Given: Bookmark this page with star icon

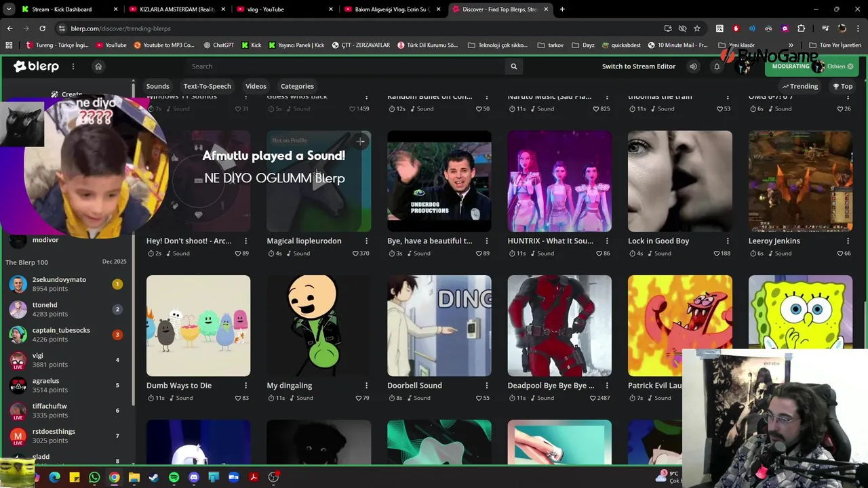Looking at the screenshot, I should tap(697, 28).
